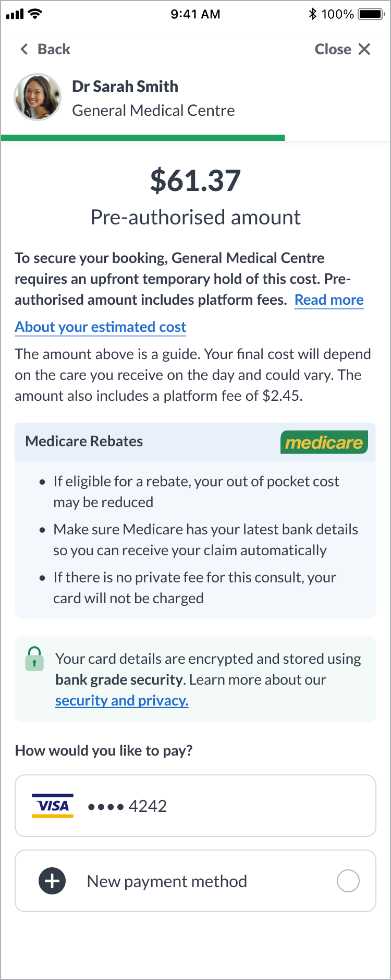Tap the New payment method label
This screenshot has height=980, width=391.
click(167, 881)
